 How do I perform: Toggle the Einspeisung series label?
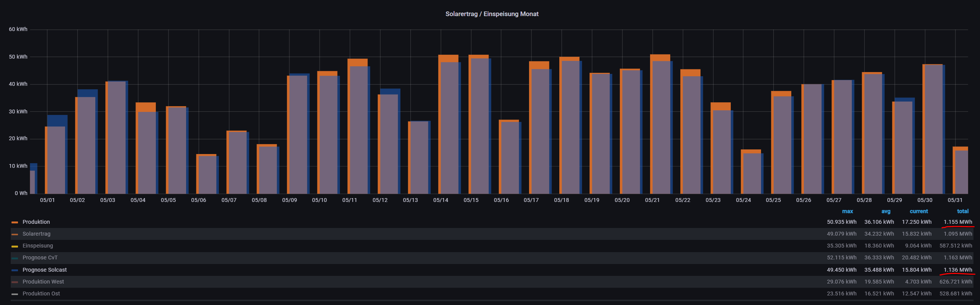click(38, 246)
